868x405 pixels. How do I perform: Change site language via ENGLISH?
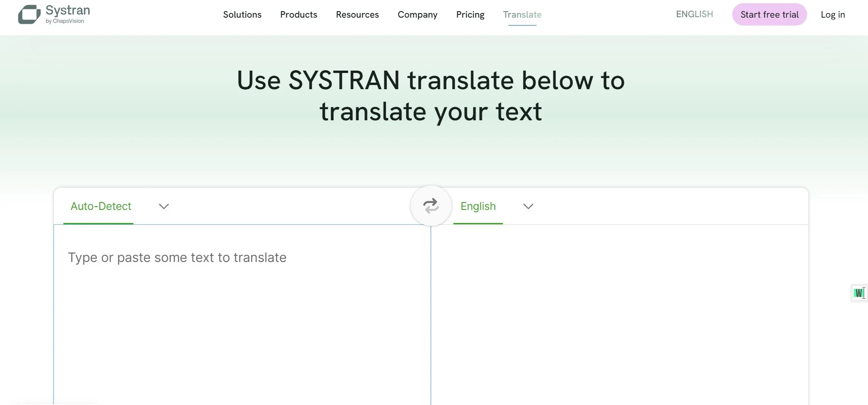tap(695, 14)
